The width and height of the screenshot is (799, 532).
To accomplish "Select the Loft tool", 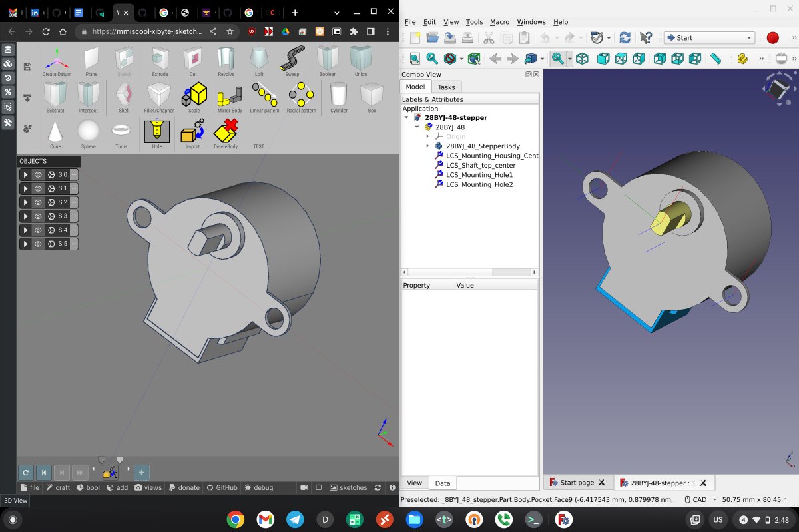I will tap(259, 61).
